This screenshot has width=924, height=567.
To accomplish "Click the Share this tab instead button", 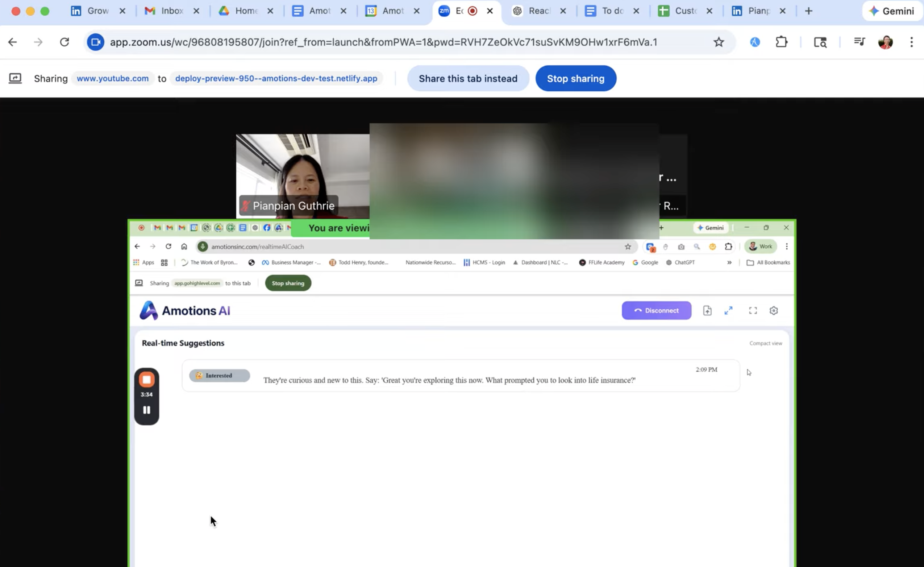I will pos(468,78).
